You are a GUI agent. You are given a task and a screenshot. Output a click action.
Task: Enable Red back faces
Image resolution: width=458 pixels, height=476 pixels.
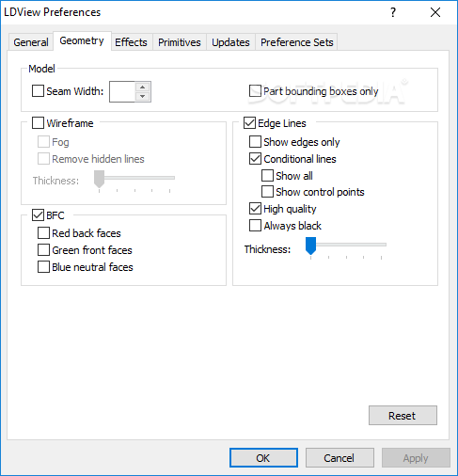click(43, 233)
